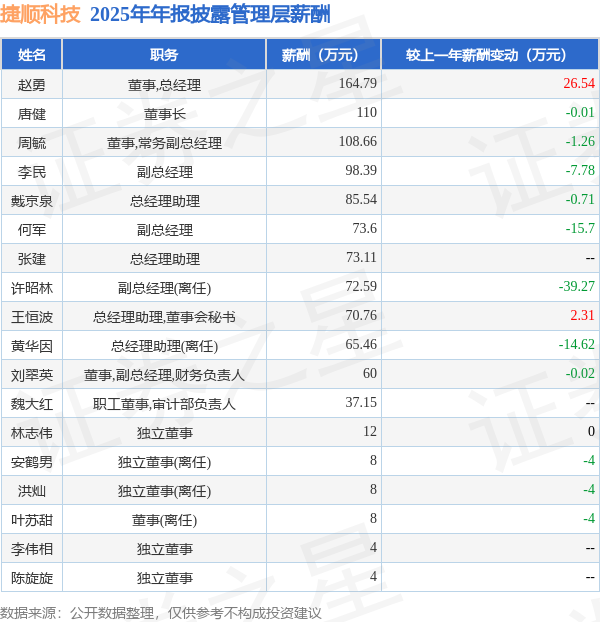The height and width of the screenshot is (622, 600).
Task: Click the name 黄华因
Action: (32, 346)
